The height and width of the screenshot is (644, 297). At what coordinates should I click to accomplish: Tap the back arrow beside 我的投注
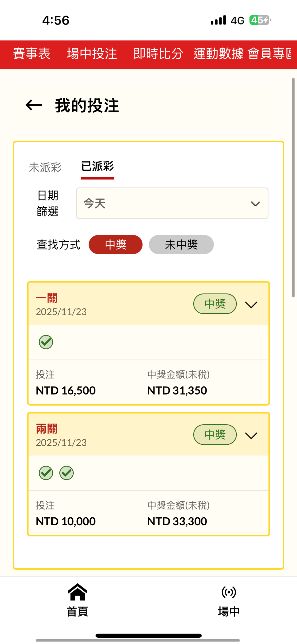34,105
